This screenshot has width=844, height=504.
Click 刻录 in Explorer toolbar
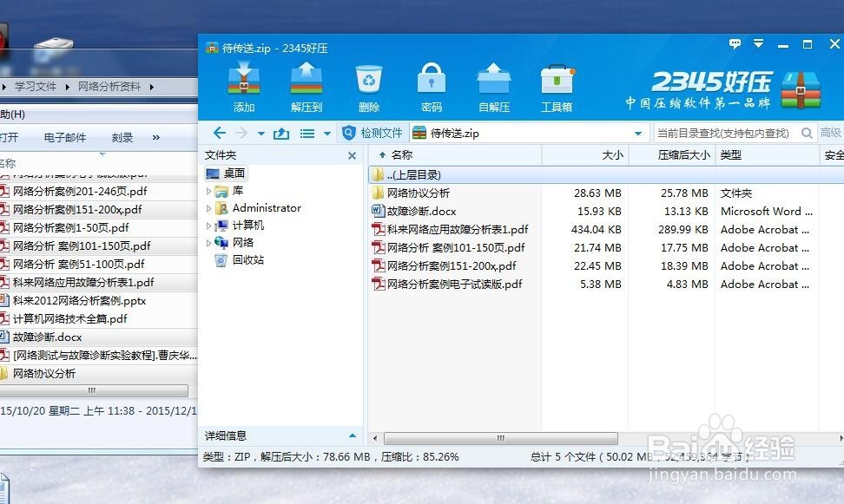[x=122, y=138]
